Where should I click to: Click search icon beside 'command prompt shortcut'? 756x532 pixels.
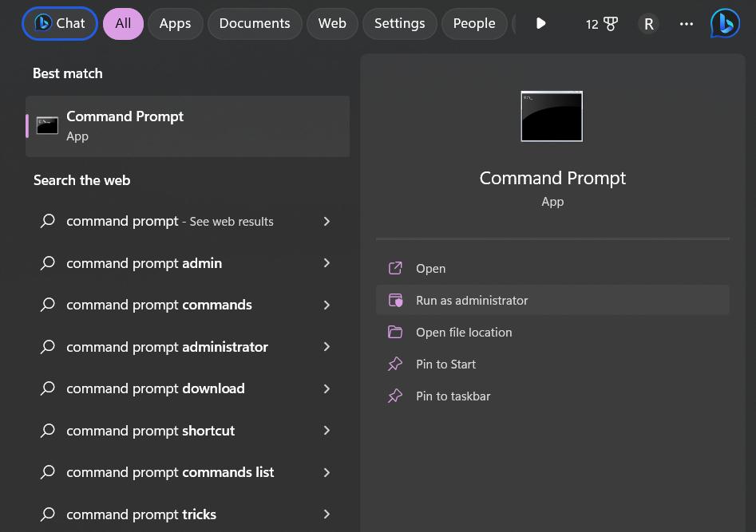click(x=47, y=431)
